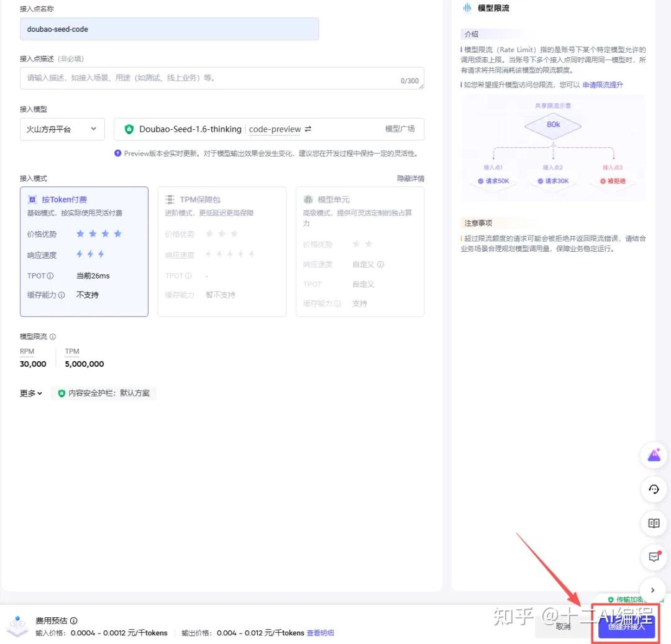Click 隐藏详情 to hide mode details
The image size is (671, 644).
pyautogui.click(x=411, y=178)
